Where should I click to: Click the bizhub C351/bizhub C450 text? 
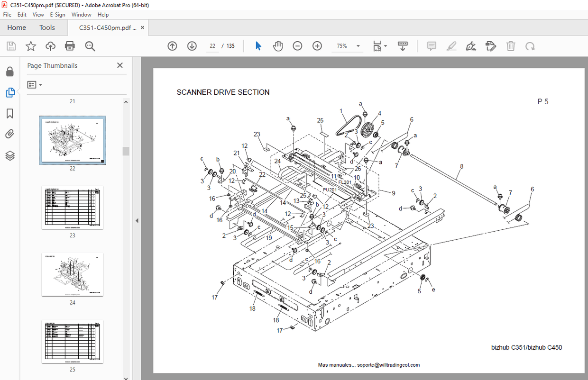[526, 347]
